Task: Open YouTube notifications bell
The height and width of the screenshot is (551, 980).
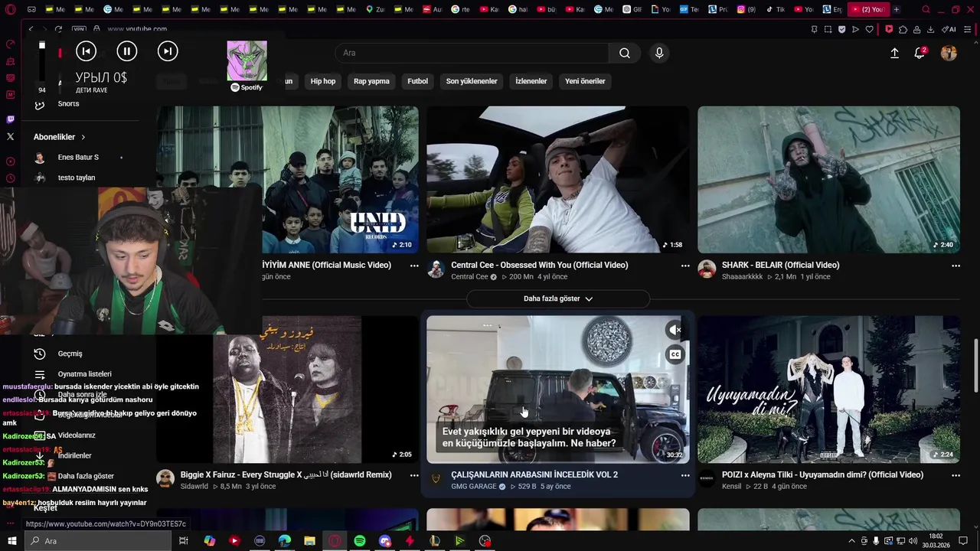Action: click(920, 53)
